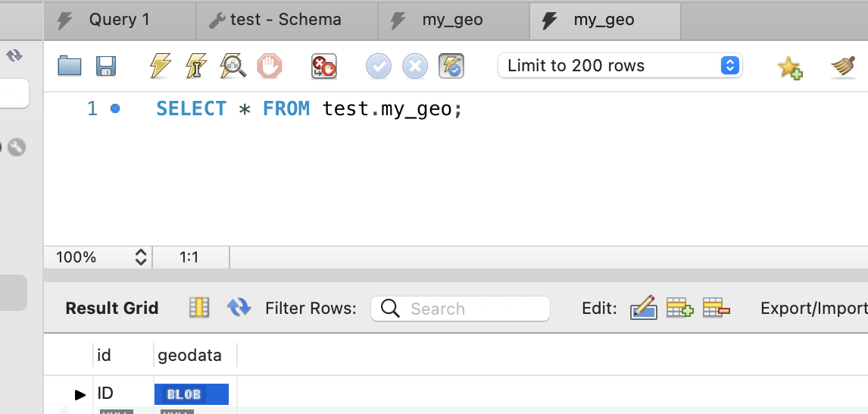This screenshot has height=414, width=868.
Task: Open the 100% zoom selector
Action: coord(101,257)
